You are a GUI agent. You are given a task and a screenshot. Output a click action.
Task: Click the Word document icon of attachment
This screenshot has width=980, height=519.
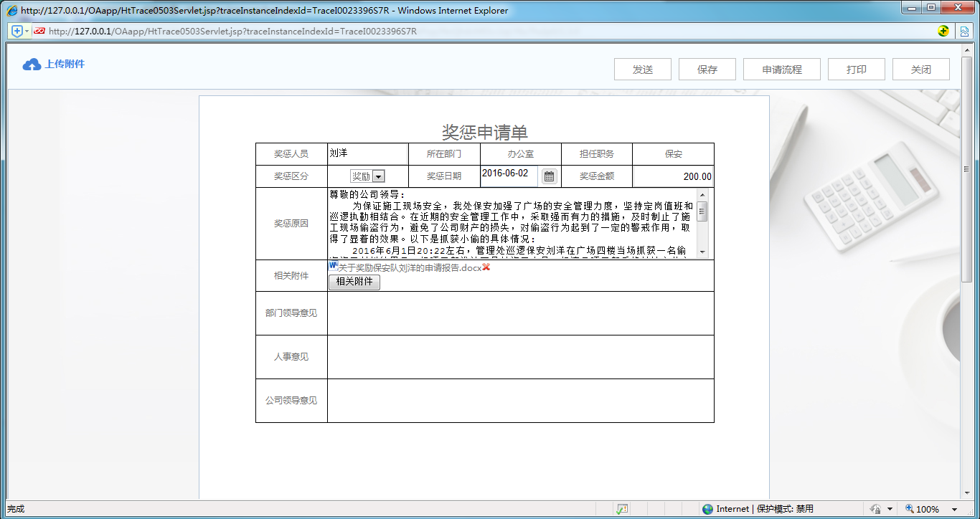click(x=333, y=266)
